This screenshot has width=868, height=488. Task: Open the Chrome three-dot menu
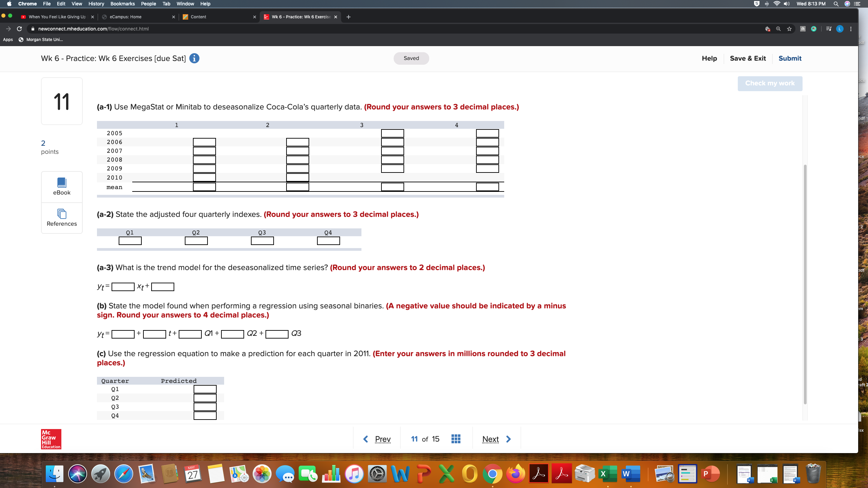(851, 28)
